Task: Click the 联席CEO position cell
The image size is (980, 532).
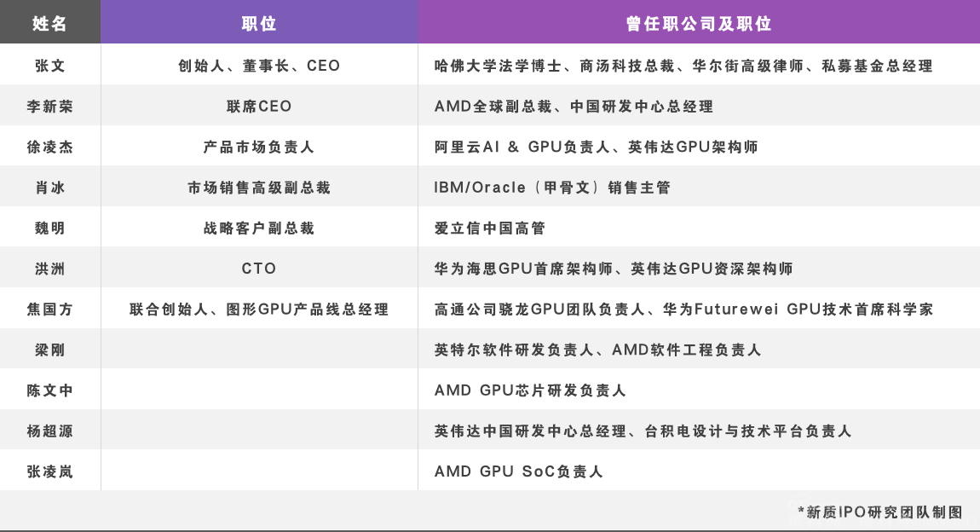Action: click(x=259, y=107)
